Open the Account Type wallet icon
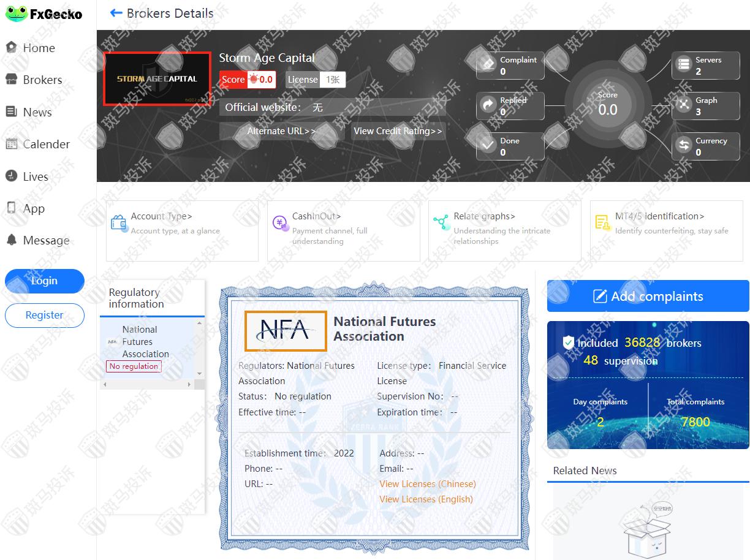Screen dimensions: 750x560 pyautogui.click(x=118, y=222)
